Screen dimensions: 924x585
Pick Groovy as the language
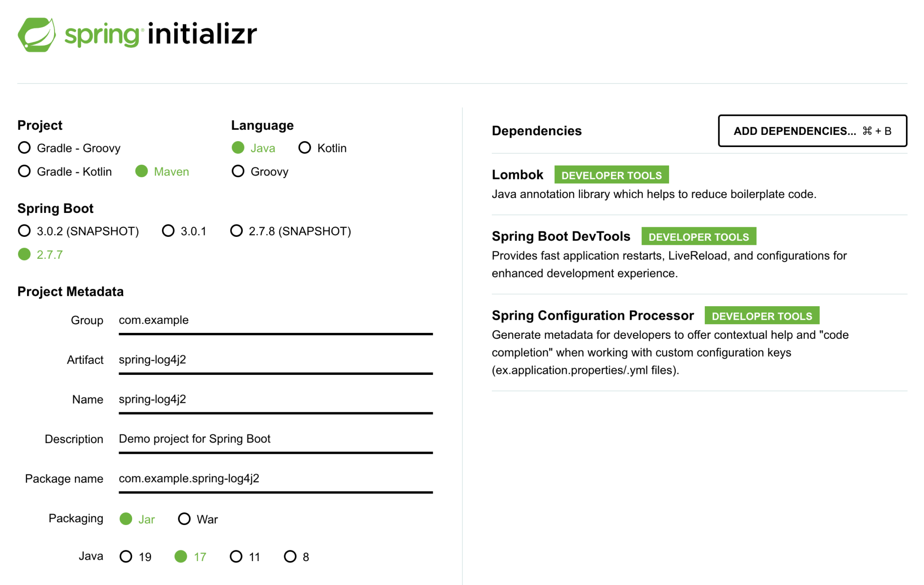point(238,171)
